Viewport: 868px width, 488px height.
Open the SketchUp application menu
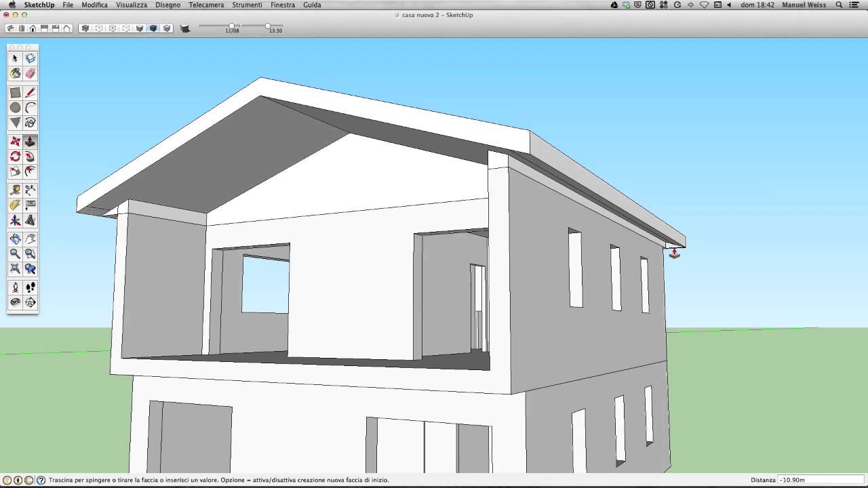(39, 5)
